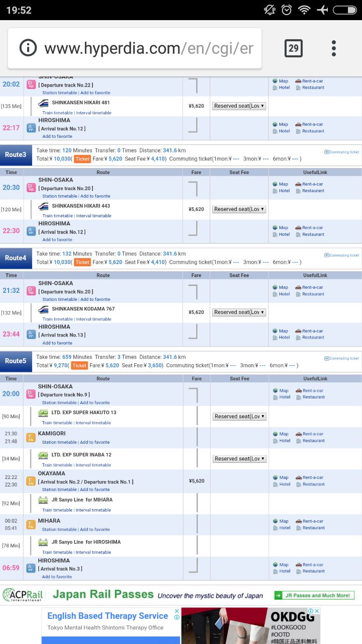Image resolution: width=362 pixels, height=644 pixels.
Task: Click the Shinkansen Hikari 481 train icon
Action: click(44, 103)
